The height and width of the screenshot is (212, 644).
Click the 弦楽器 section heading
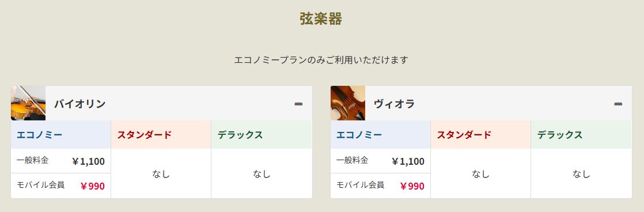(x=321, y=19)
